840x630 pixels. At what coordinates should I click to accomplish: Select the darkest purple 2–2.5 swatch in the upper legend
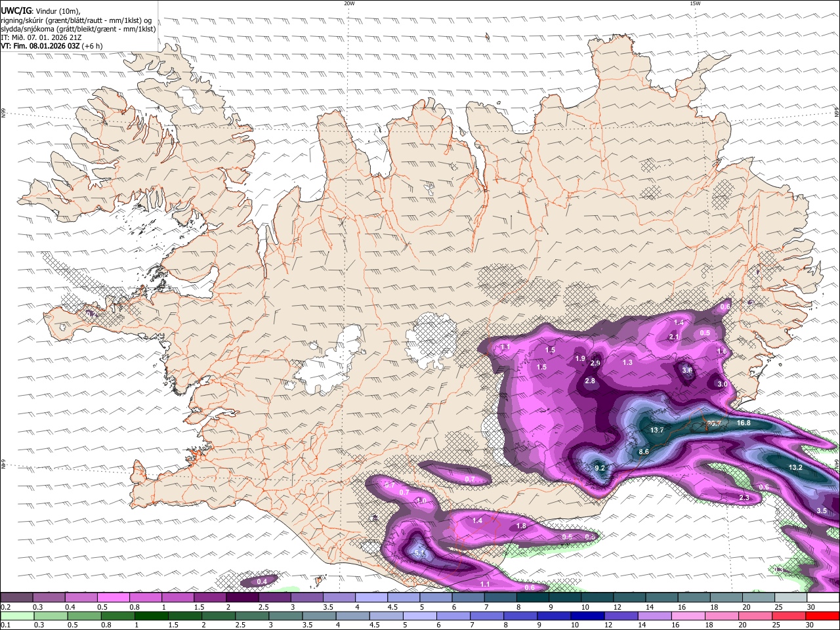[242, 598]
